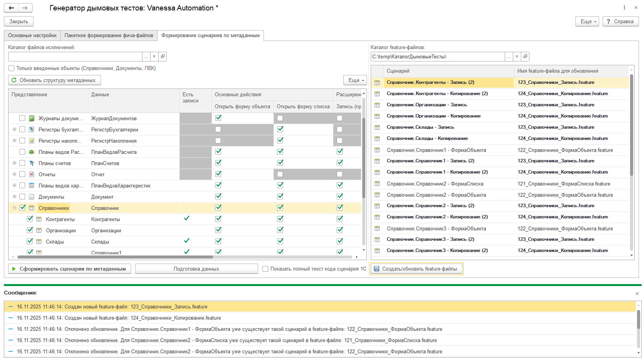Click the Каталог feature-файлов input field
644x361 pixels.
(438, 57)
